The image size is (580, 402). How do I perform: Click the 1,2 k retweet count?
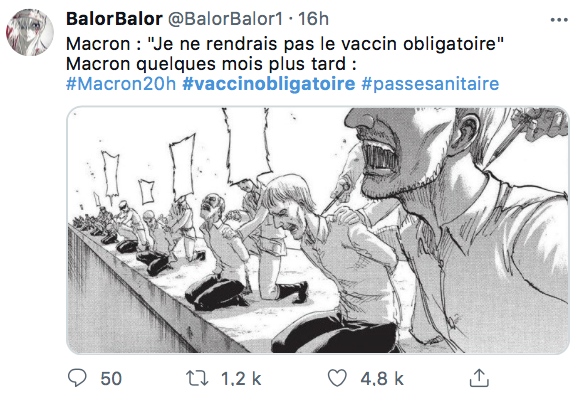point(241,379)
